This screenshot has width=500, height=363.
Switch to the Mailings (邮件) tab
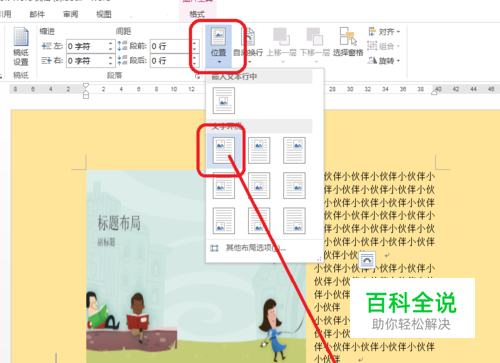click(37, 14)
